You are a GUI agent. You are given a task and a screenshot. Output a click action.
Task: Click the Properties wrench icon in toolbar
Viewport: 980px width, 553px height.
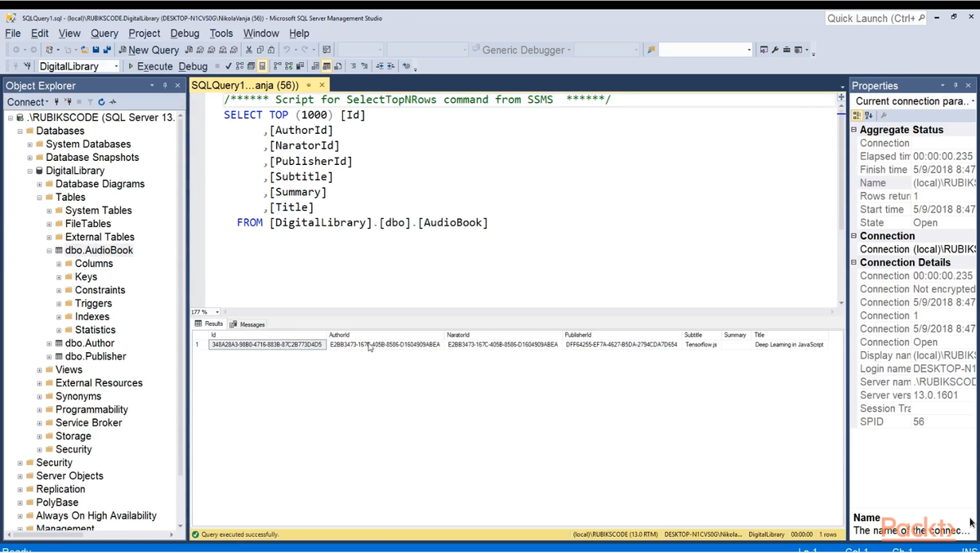coord(774,50)
